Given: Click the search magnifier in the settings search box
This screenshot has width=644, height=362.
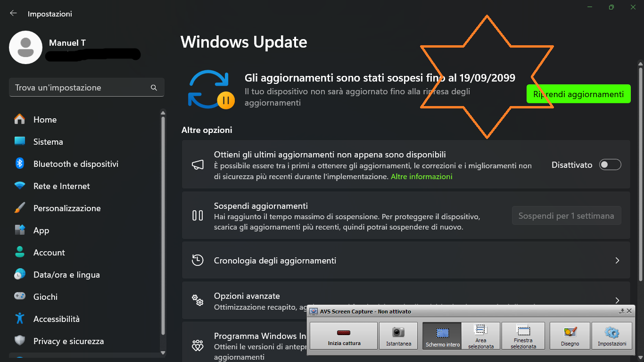Looking at the screenshot, I should click(x=154, y=88).
